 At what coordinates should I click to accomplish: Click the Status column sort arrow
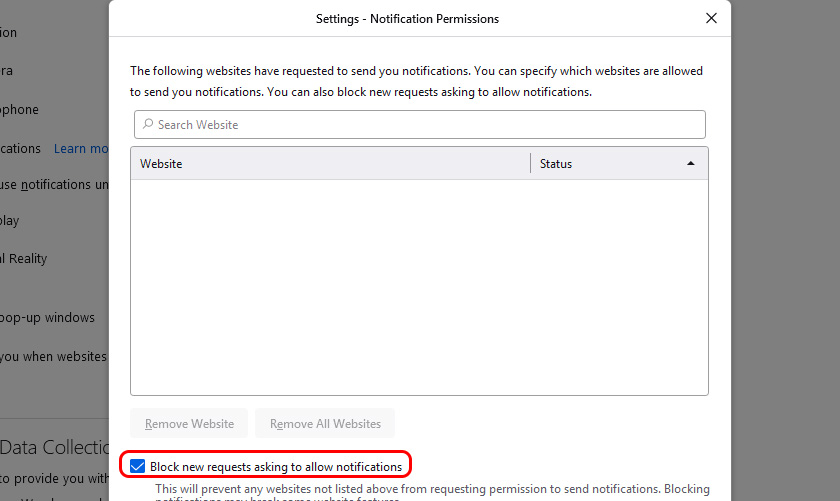pos(690,163)
